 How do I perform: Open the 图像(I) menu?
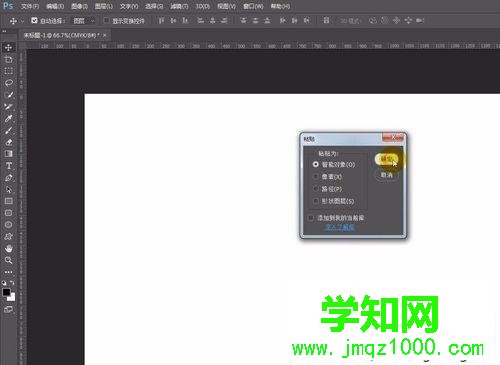tap(79, 6)
